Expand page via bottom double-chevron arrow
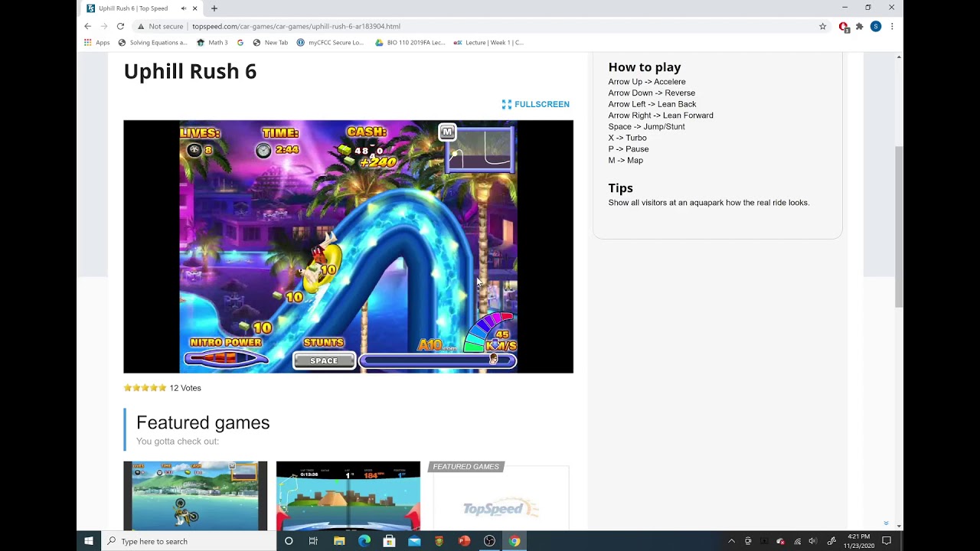 886,524
